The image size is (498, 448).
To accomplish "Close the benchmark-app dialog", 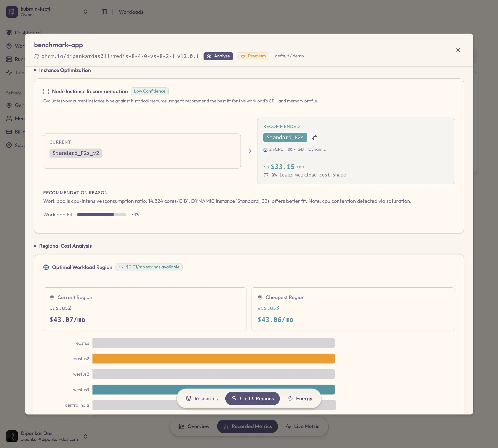I will tap(458, 50).
